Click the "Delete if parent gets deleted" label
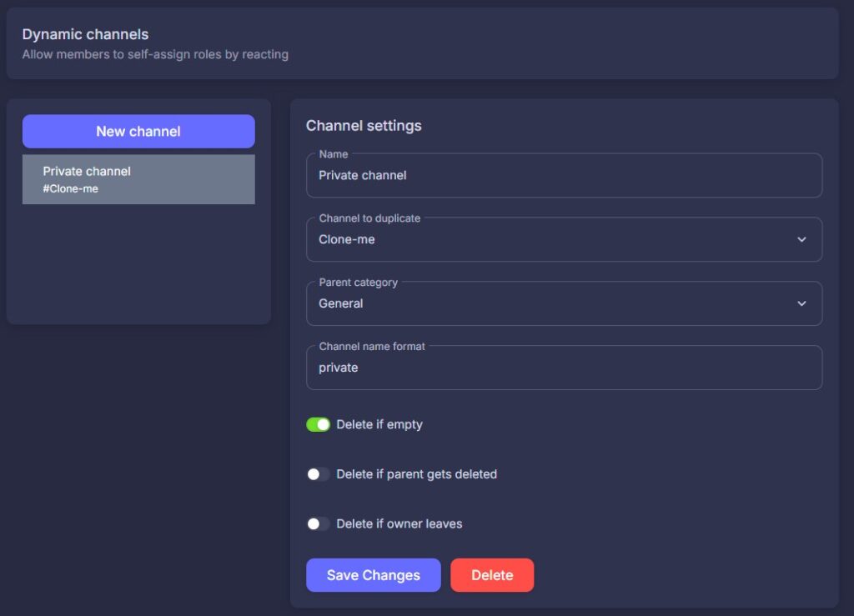Image resolution: width=854 pixels, height=616 pixels. (x=416, y=474)
